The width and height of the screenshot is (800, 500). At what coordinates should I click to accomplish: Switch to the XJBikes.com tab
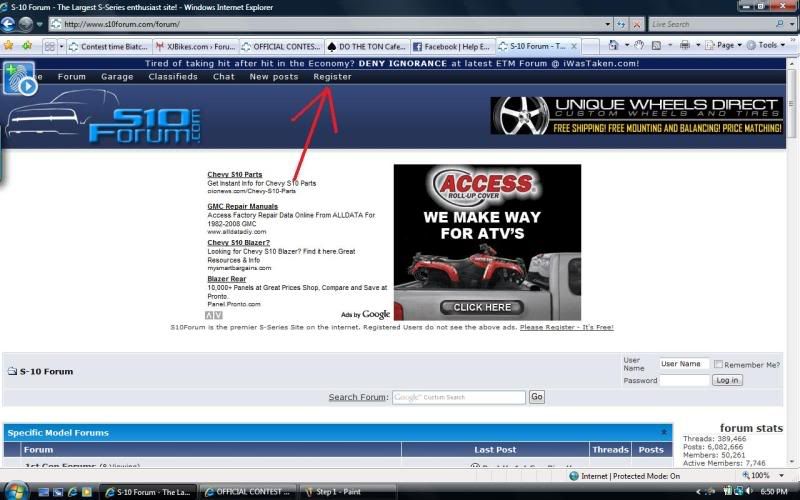pyautogui.click(x=196, y=46)
